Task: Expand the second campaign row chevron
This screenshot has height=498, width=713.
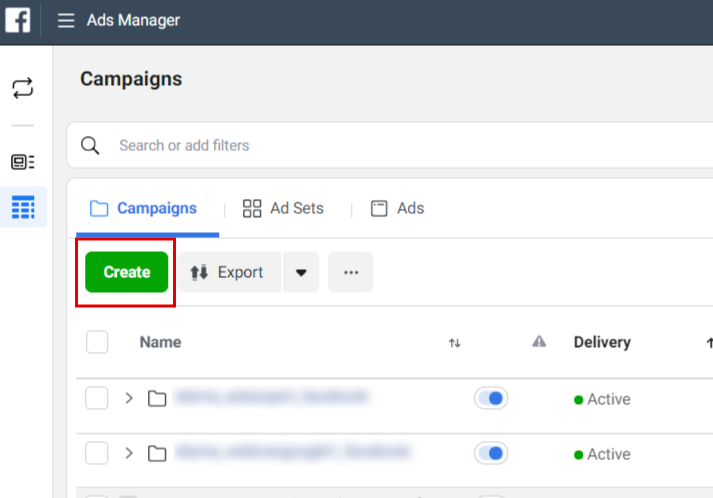Action: click(x=129, y=453)
